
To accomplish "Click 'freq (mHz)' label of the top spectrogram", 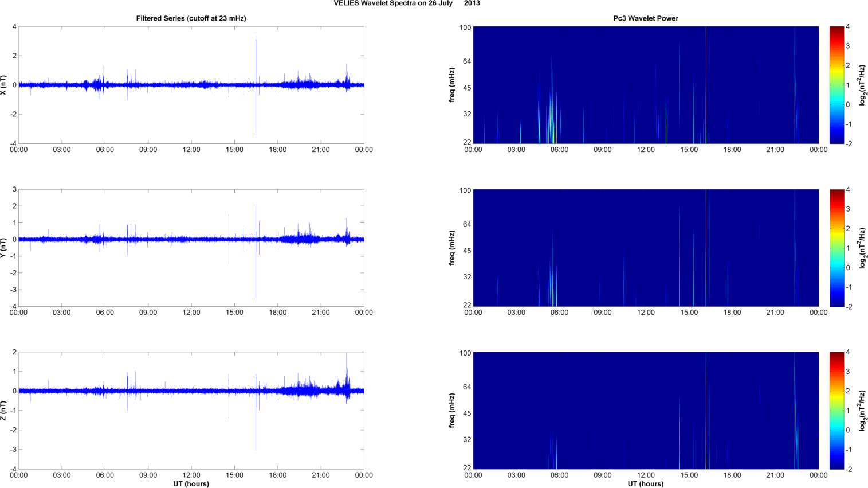I will point(452,85).
